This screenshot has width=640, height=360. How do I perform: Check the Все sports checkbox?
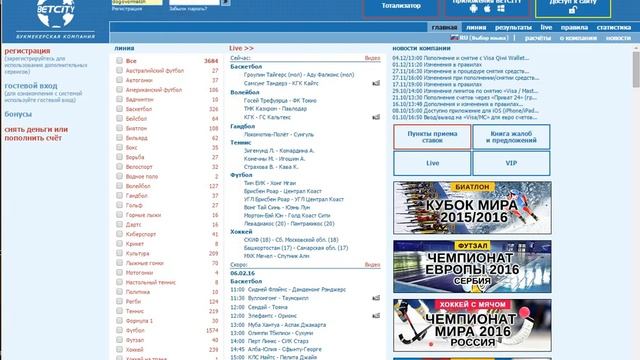(x=119, y=60)
